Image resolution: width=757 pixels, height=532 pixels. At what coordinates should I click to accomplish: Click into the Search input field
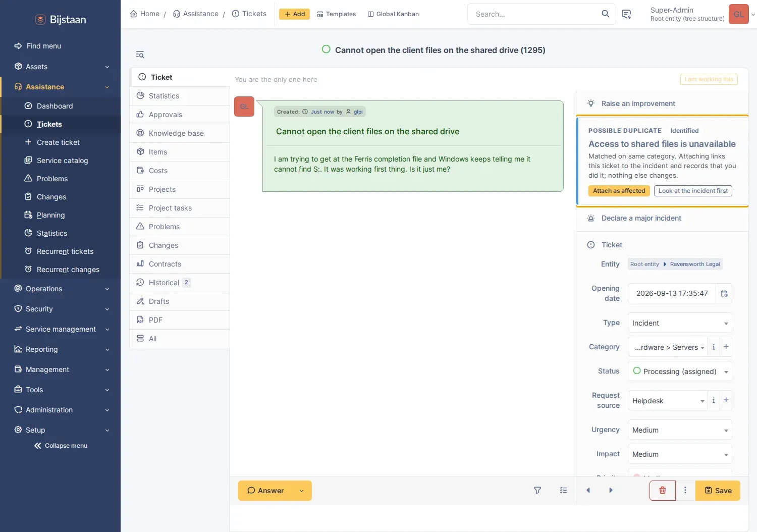[535, 14]
